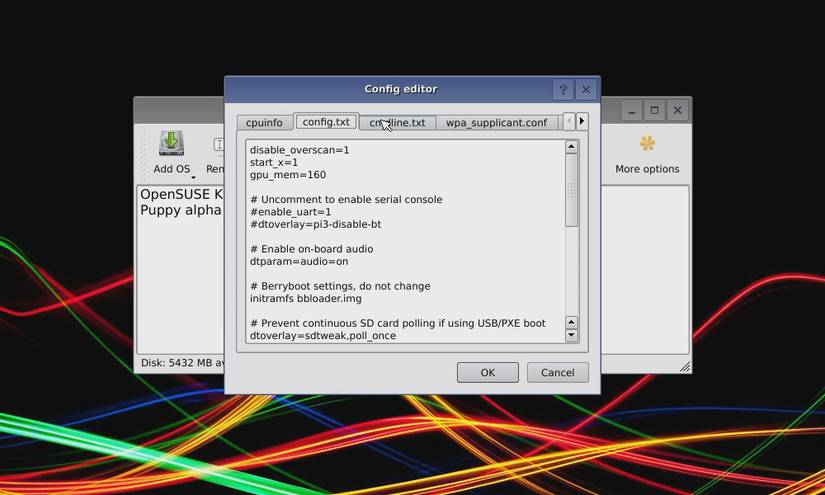Select the Puppy alpha entry in the list
This screenshot has width=825, height=495.
coord(181,210)
